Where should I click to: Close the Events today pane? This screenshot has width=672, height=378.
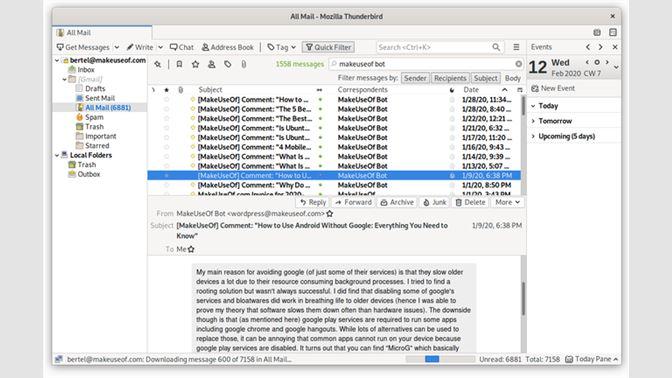click(x=615, y=47)
